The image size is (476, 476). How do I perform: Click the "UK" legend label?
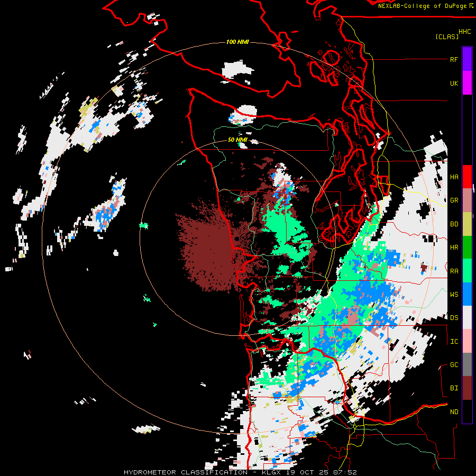pyautogui.click(x=454, y=83)
